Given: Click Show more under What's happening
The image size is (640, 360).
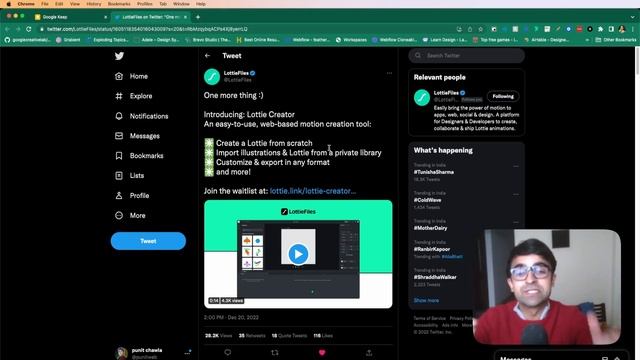Looking at the screenshot, I should tap(426, 300).
